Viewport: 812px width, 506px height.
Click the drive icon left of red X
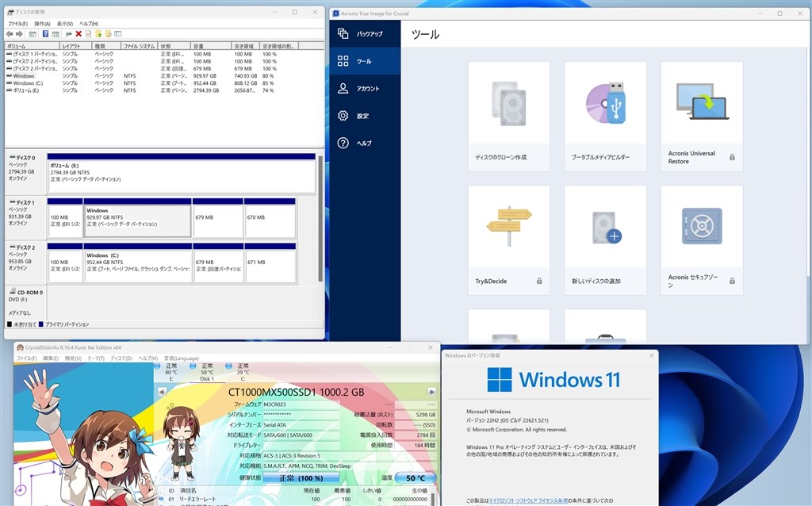tap(68, 34)
